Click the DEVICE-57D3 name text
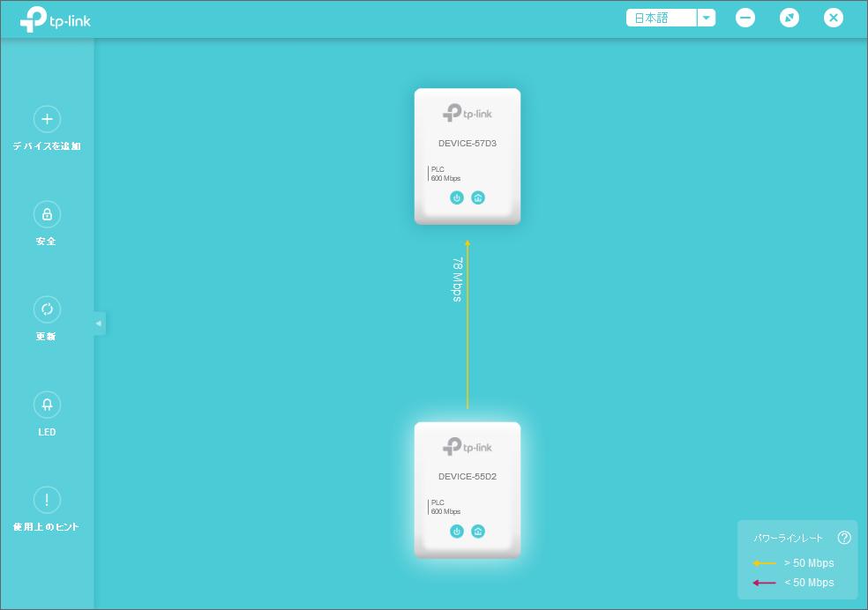The height and width of the screenshot is (610, 868). (468, 143)
